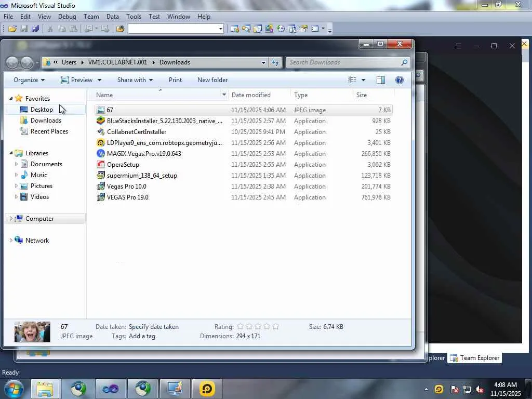Click Specify date taken field
Screen dimensions: 532x399
coord(154,327)
